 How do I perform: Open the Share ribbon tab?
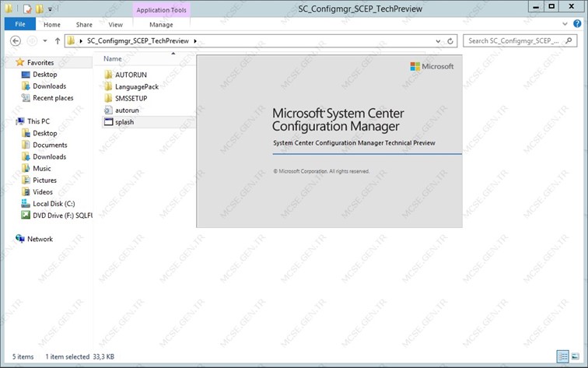(84, 24)
